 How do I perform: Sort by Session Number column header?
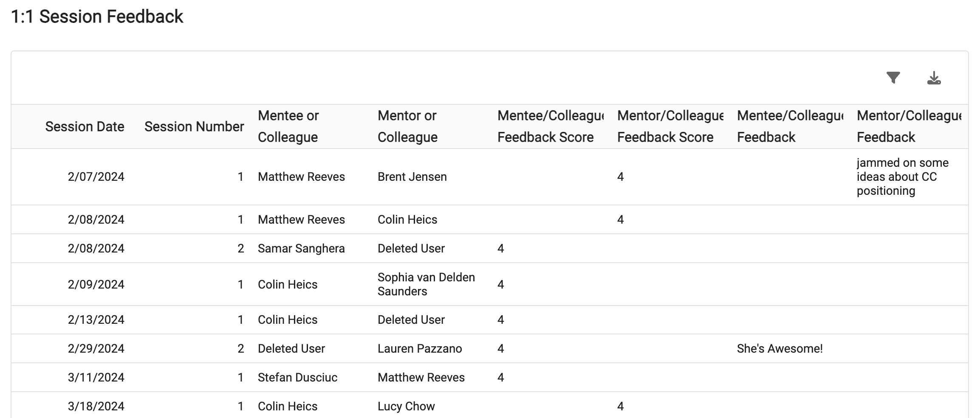coord(194,126)
